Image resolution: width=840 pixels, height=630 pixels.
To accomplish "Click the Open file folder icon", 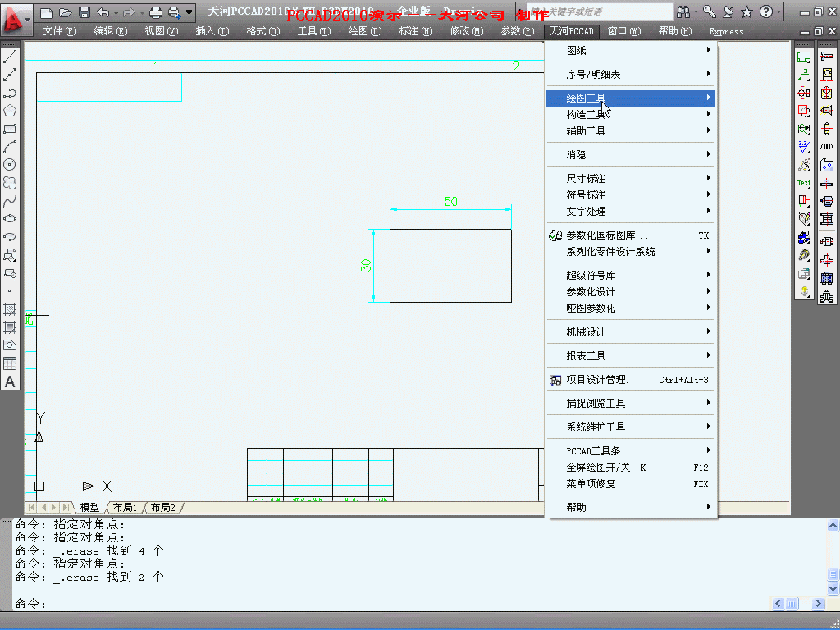I will 66,11.
